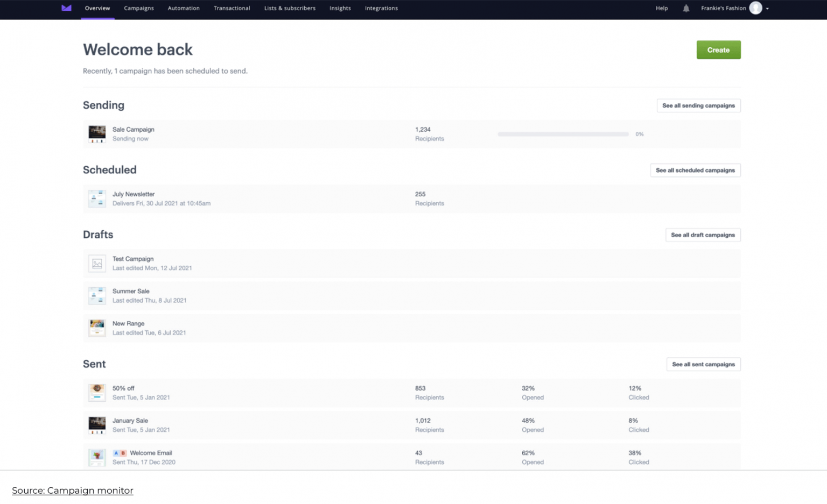See all draft campaigns

coord(703,235)
